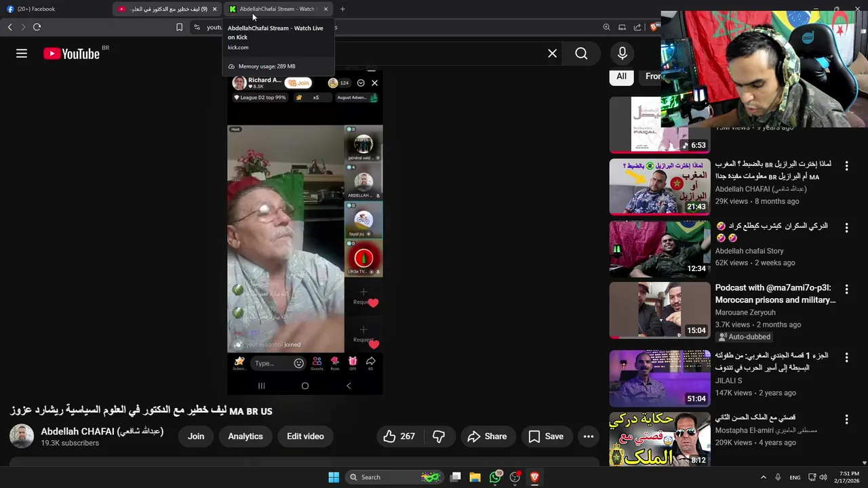This screenshot has height=488, width=868.
Task: Click the YouTube search magnifier button
Action: click(x=581, y=54)
